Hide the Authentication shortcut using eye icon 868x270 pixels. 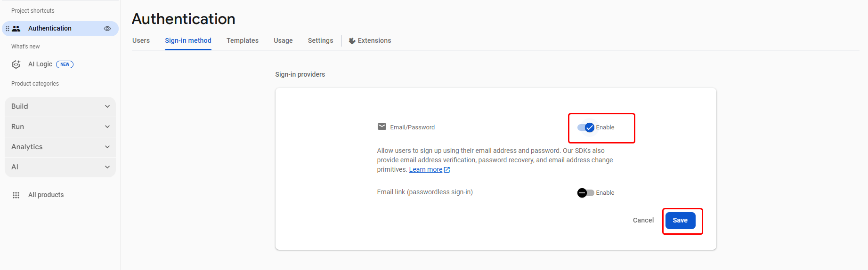(107, 29)
